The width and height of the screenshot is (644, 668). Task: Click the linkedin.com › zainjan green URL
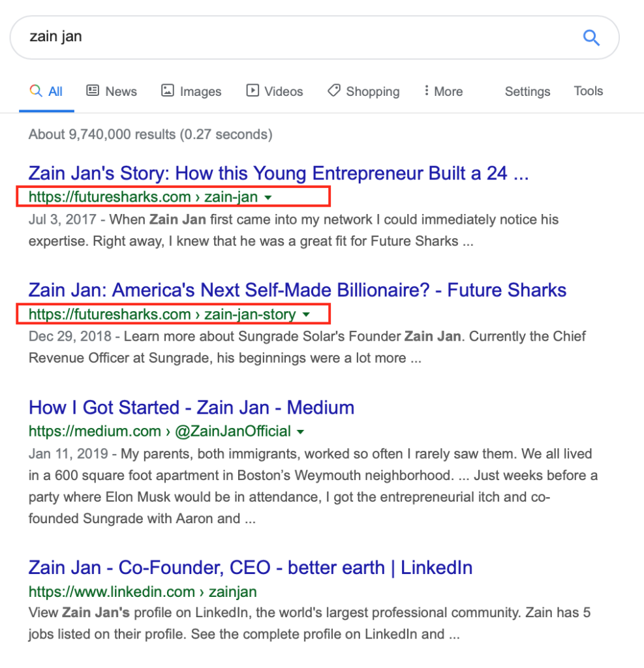pyautogui.click(x=142, y=592)
